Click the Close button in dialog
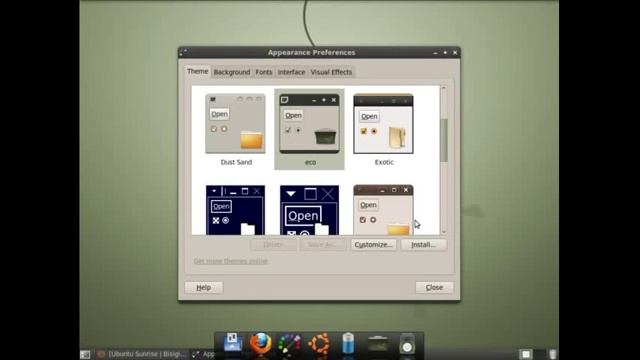Image resolution: width=640 pixels, height=360 pixels. point(434,287)
